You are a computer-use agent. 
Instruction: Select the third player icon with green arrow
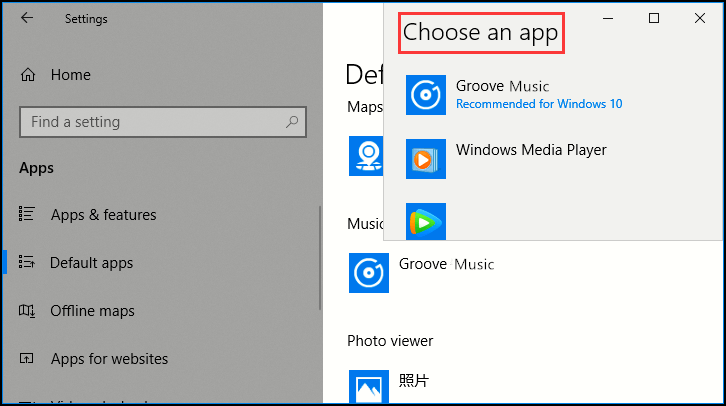[x=426, y=221]
